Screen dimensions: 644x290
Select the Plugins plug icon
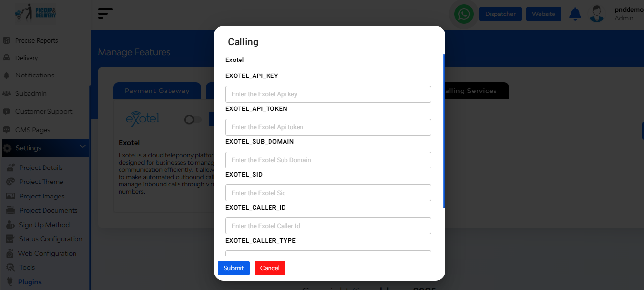(x=10, y=282)
